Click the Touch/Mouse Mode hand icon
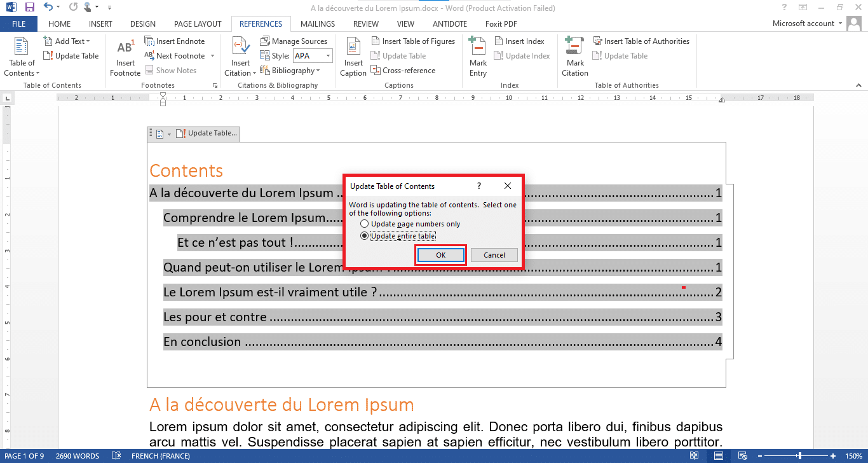Image resolution: width=868 pixels, height=463 pixels. (x=88, y=8)
